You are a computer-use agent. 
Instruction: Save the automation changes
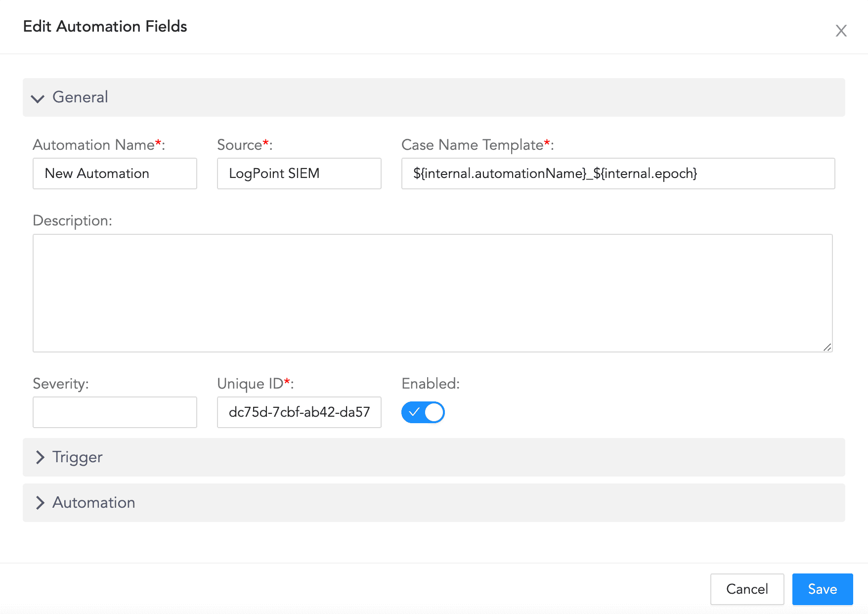pyautogui.click(x=822, y=589)
